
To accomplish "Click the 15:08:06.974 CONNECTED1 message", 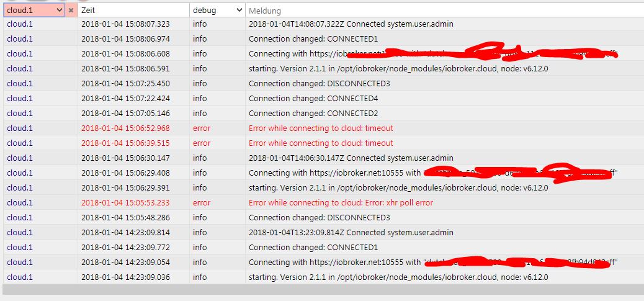I will coord(305,39).
